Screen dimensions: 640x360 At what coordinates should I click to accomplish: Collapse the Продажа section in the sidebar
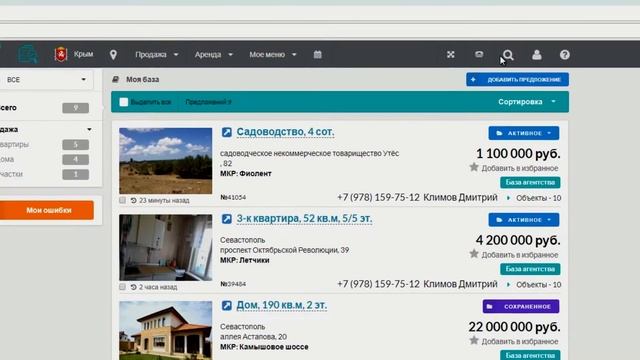[x=89, y=129]
